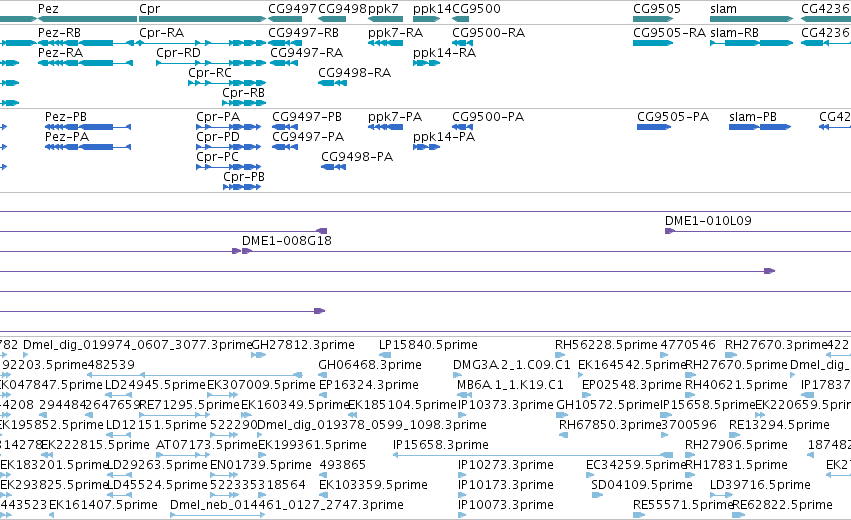Select the SD04109.5prime EST

(x=597, y=495)
